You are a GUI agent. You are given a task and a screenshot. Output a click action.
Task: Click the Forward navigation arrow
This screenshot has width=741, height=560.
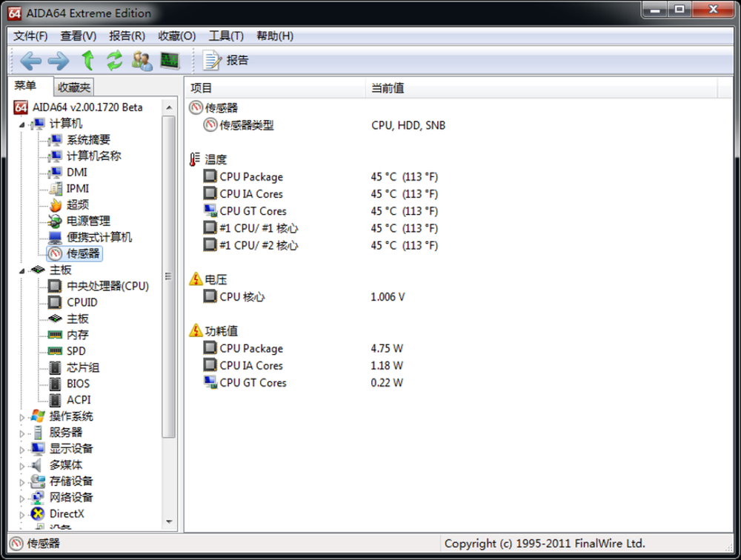59,61
